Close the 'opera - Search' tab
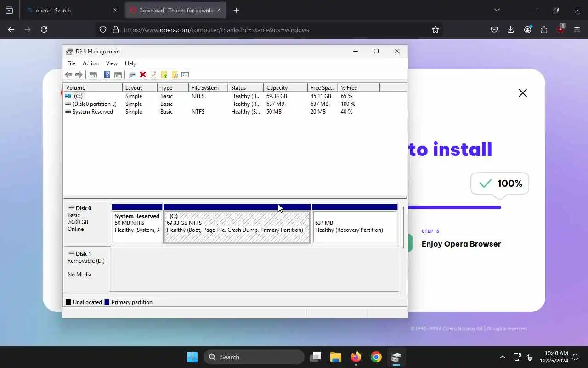The image size is (588, 368). [115, 10]
